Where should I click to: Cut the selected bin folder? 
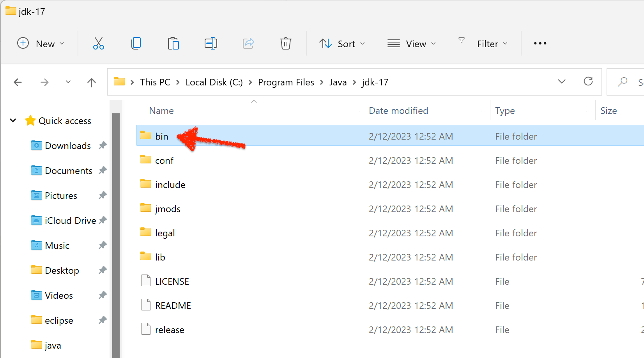tap(98, 43)
